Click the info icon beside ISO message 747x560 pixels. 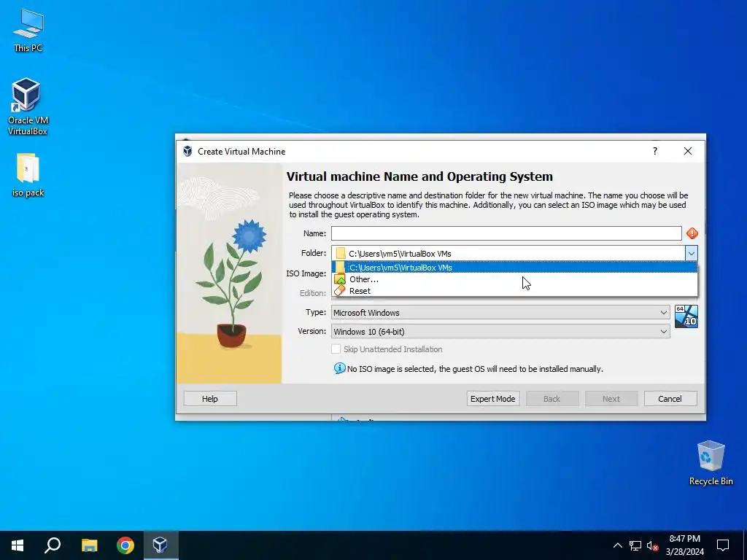click(x=339, y=368)
